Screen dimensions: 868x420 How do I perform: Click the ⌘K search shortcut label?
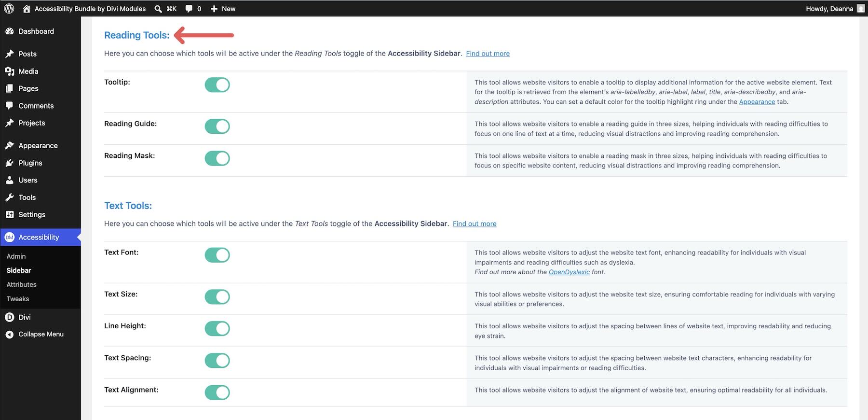171,9
